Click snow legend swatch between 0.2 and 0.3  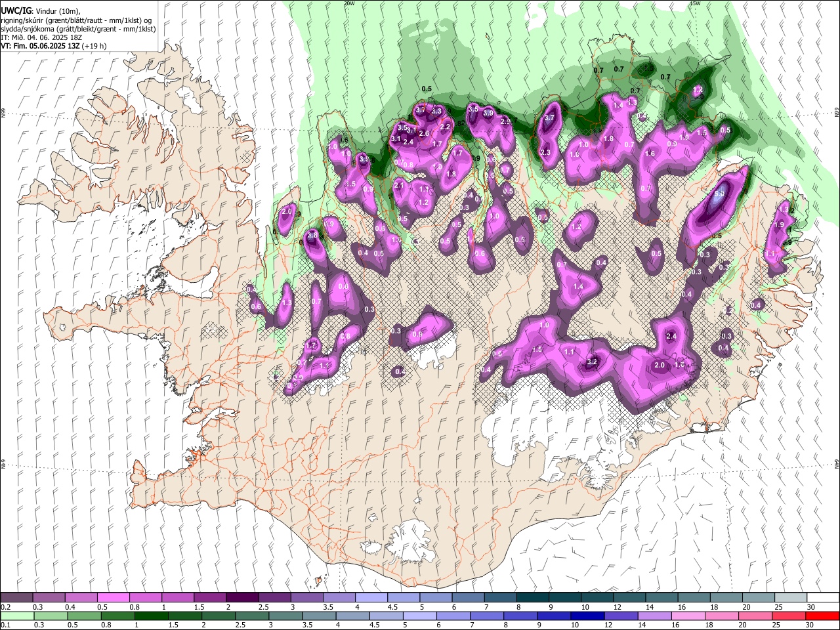[16, 598]
